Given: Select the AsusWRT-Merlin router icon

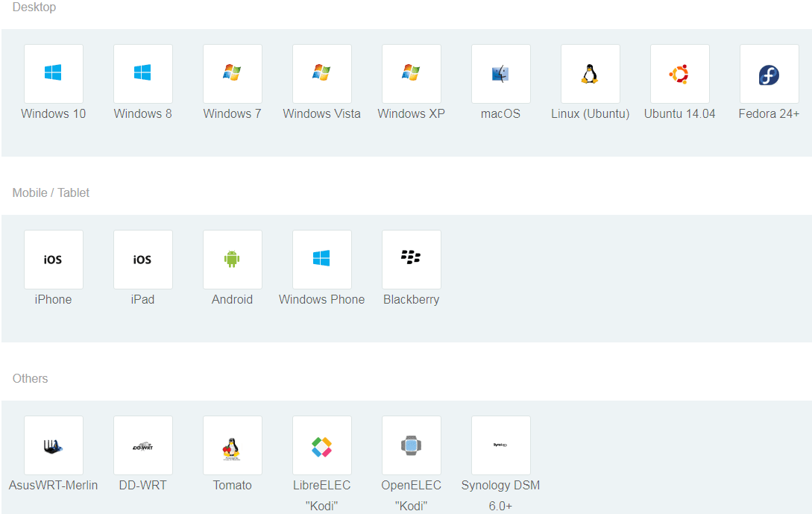Looking at the screenshot, I should [x=54, y=445].
